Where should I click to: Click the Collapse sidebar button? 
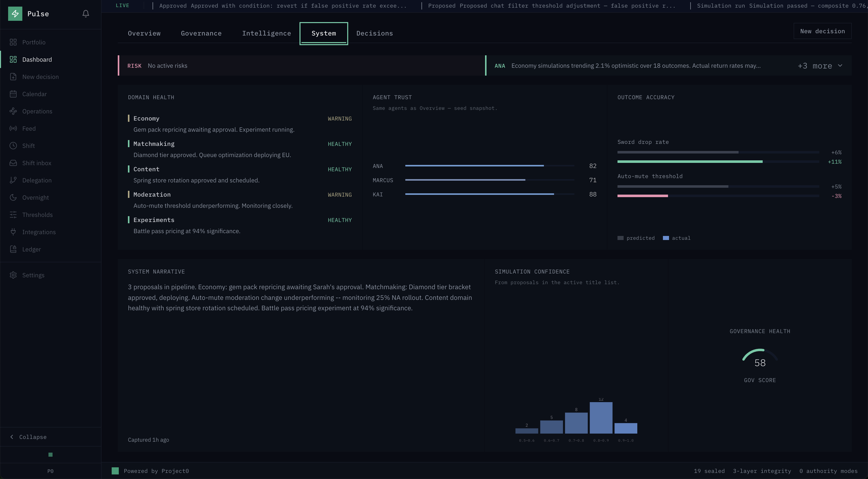tap(51, 437)
